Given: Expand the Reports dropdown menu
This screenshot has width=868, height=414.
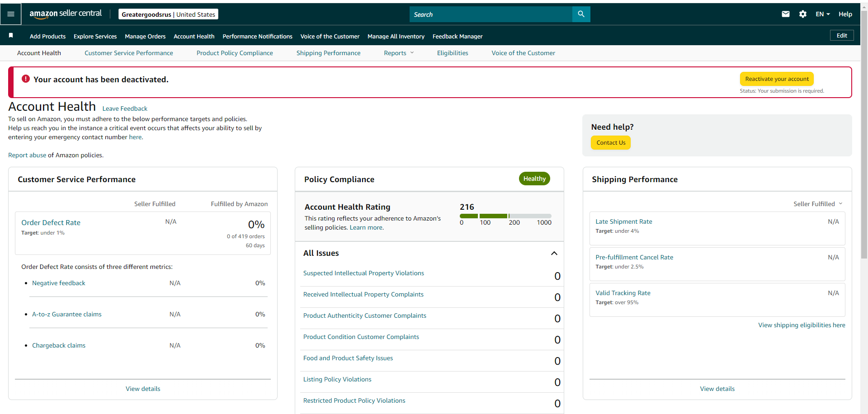Looking at the screenshot, I should [x=399, y=53].
